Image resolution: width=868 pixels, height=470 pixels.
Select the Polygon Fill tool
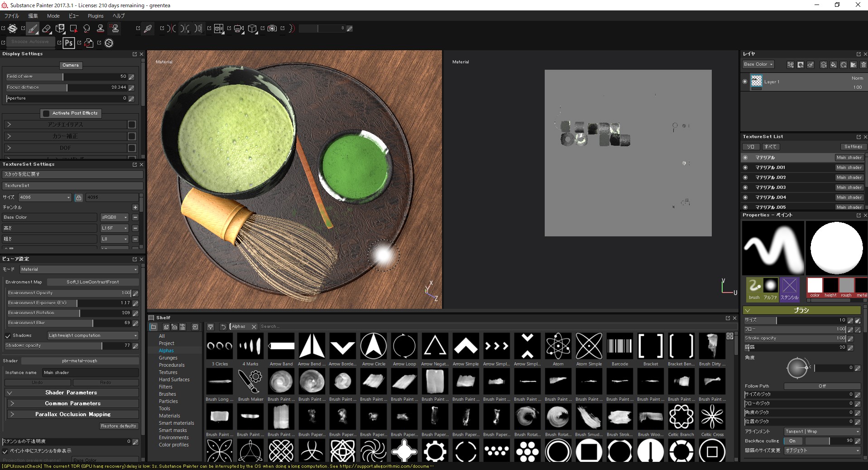(x=73, y=29)
